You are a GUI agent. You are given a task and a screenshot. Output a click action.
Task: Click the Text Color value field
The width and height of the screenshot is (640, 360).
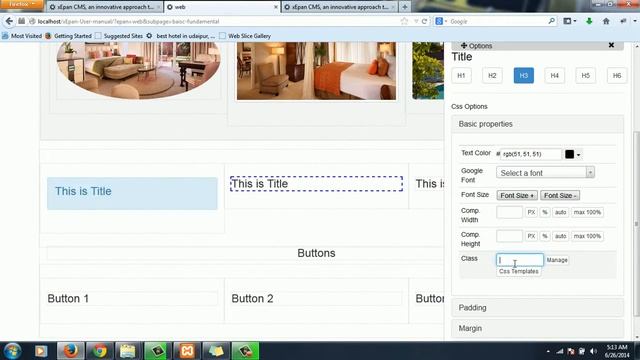[530, 154]
